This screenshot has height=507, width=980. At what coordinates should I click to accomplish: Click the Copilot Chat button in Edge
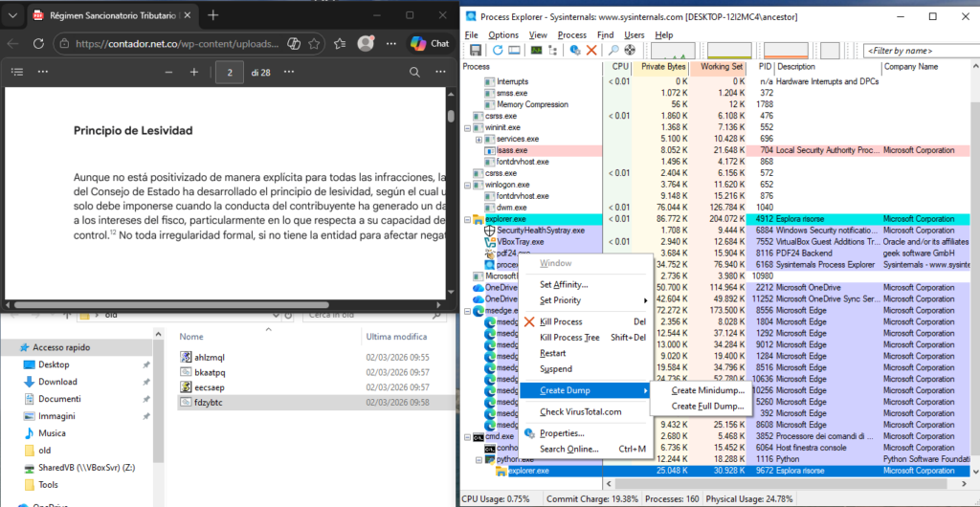coord(430,43)
